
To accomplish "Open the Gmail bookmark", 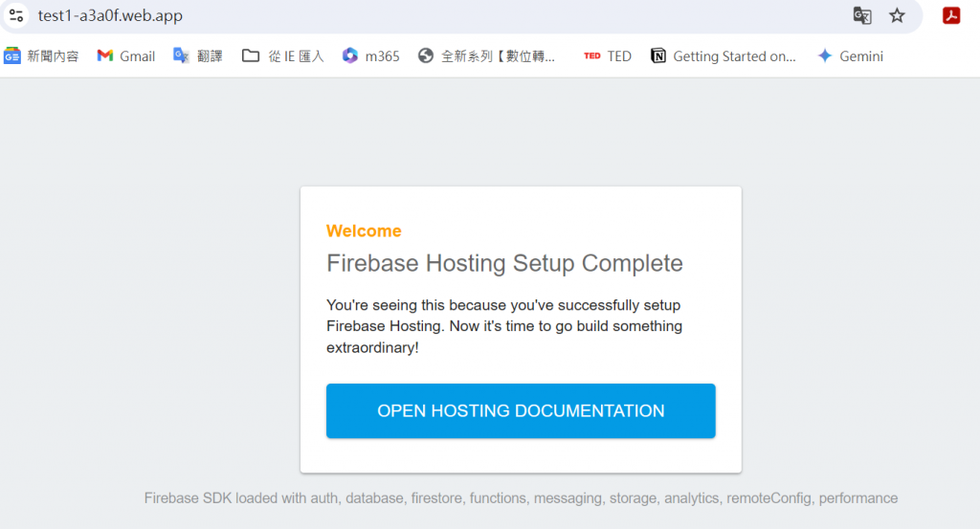I will click(x=125, y=56).
